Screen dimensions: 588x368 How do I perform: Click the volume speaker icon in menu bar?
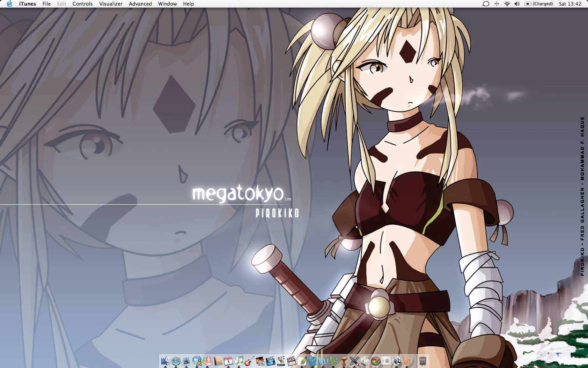[517, 4]
